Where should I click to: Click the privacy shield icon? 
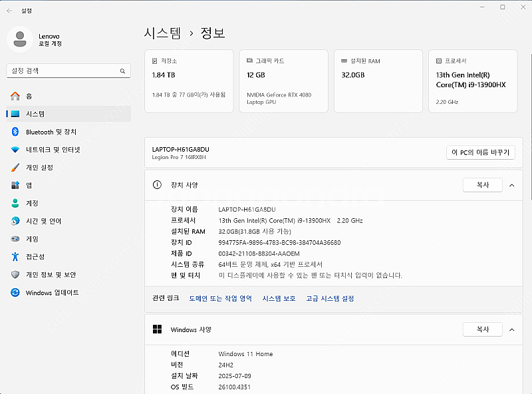pos(15,274)
